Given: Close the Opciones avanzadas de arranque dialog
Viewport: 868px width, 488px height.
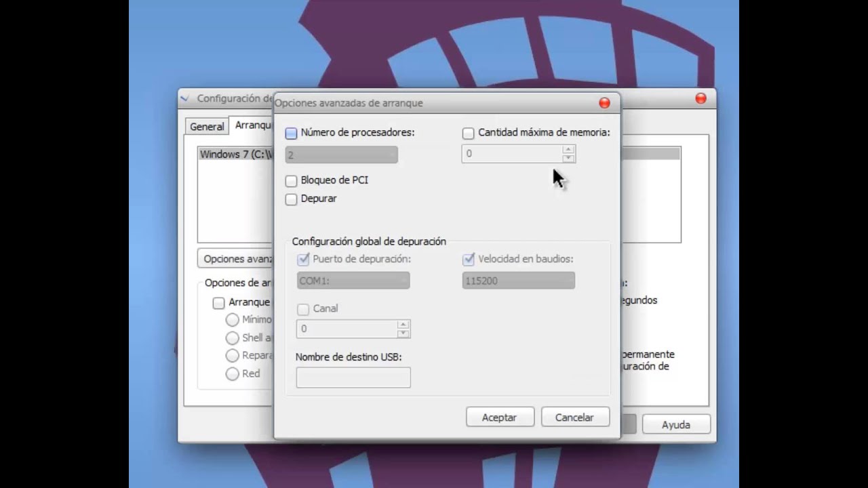Looking at the screenshot, I should pyautogui.click(x=604, y=103).
